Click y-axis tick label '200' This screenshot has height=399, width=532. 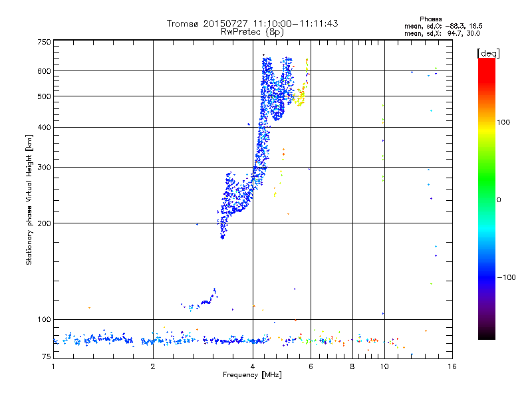(x=44, y=223)
